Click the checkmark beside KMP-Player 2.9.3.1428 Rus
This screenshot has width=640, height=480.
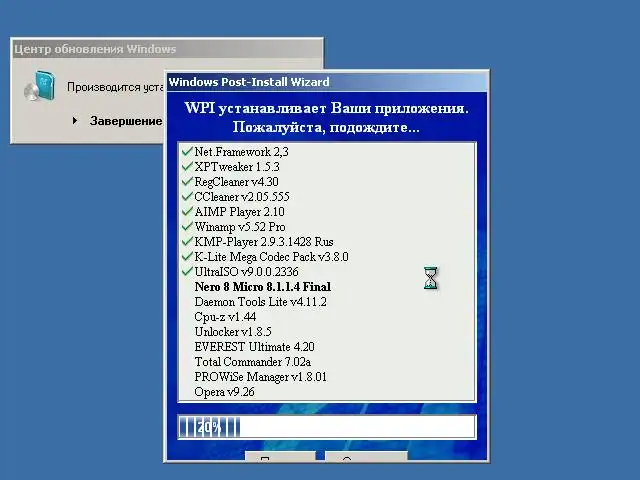point(187,242)
